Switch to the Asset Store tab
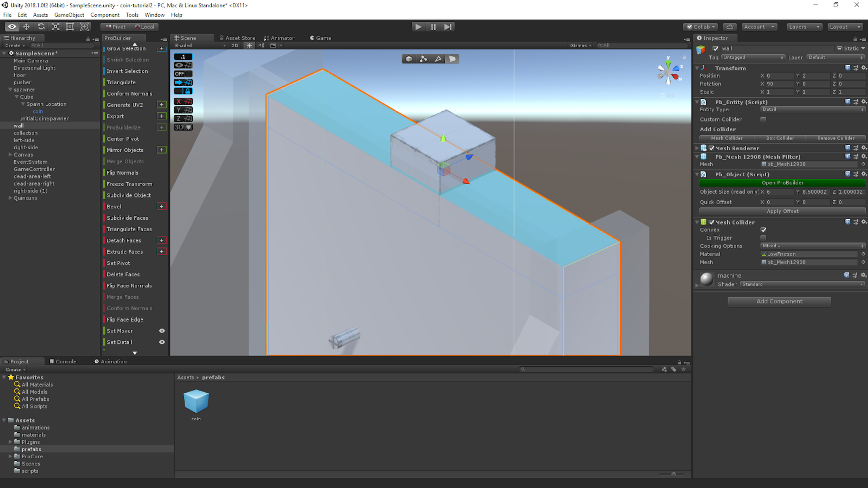868x488 pixels. pyautogui.click(x=237, y=38)
